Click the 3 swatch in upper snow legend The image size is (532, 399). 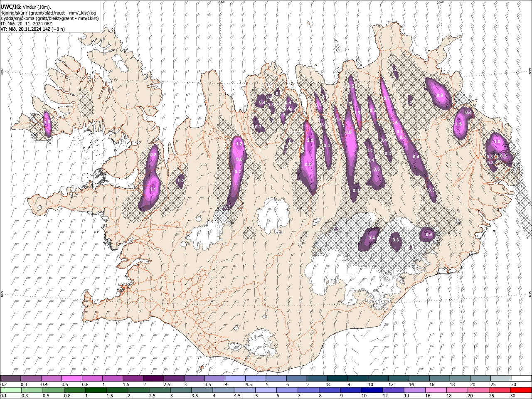194,378
